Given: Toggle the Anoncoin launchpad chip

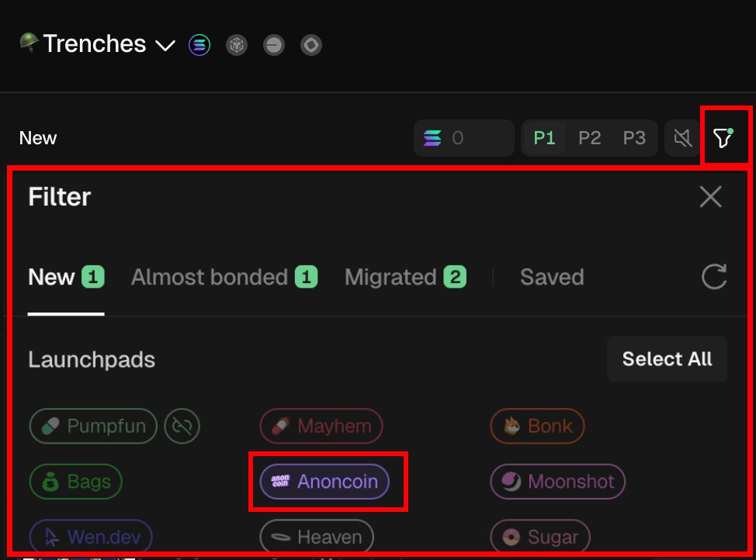Looking at the screenshot, I should tap(324, 482).
